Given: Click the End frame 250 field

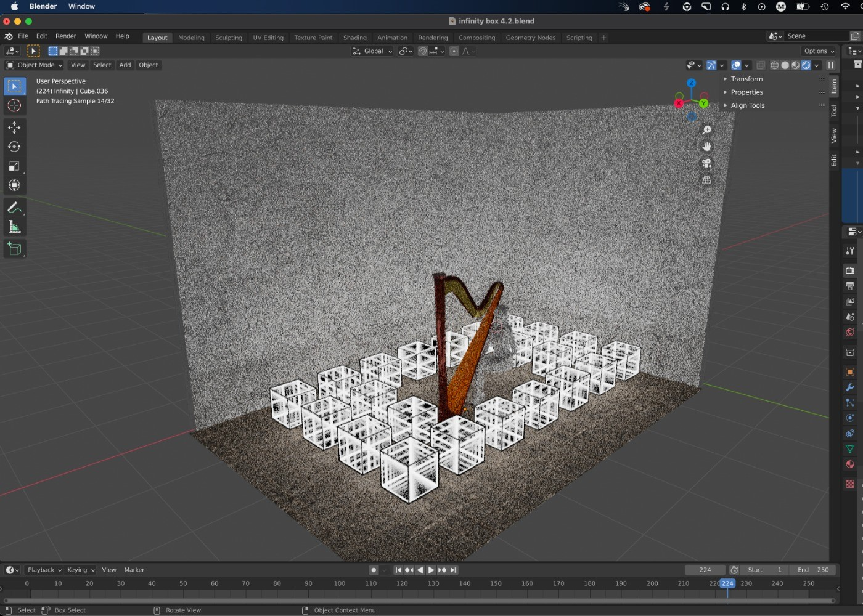Looking at the screenshot, I should coord(812,570).
